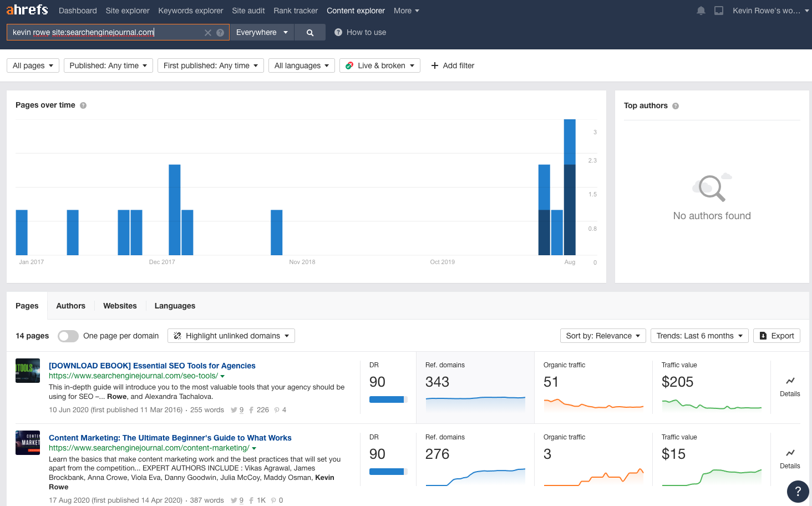812x506 pixels.
Task: Open Details chart icon for SEO Tools result
Action: tap(790, 381)
